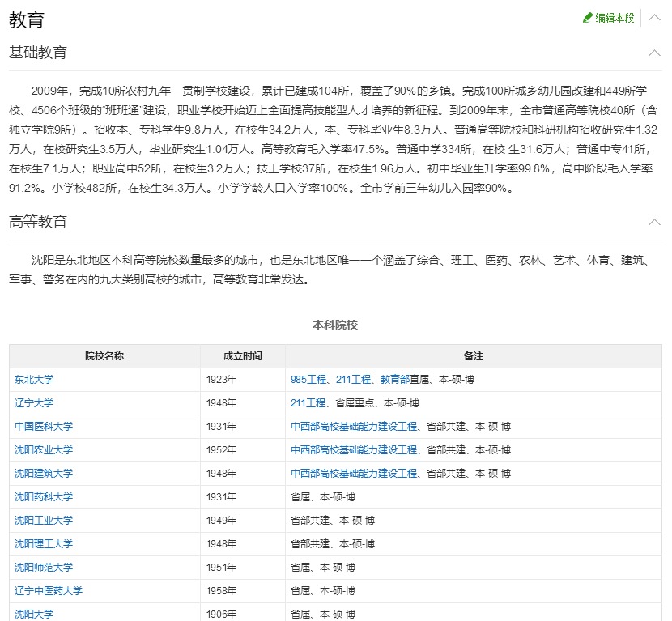Click 211工程 link in 辽宁大学 row

(x=308, y=403)
